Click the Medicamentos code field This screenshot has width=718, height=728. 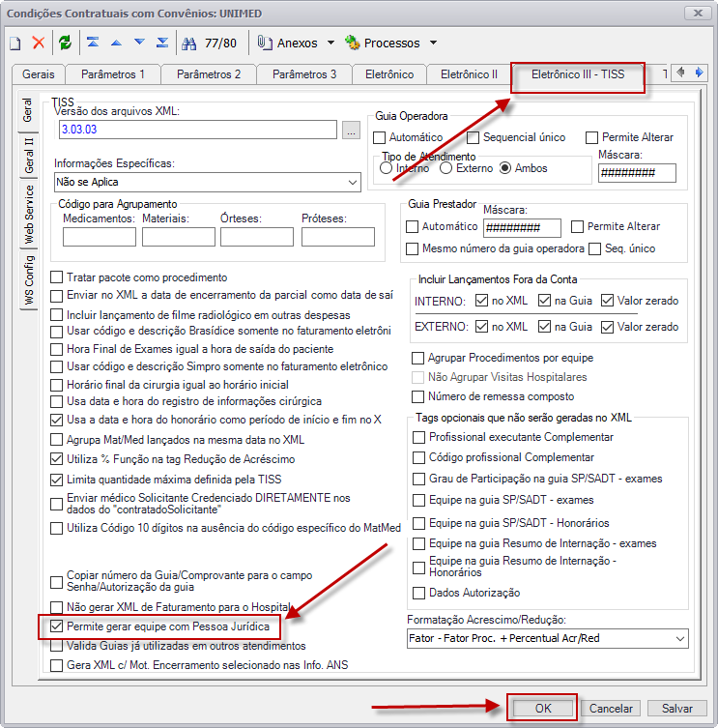(100, 237)
